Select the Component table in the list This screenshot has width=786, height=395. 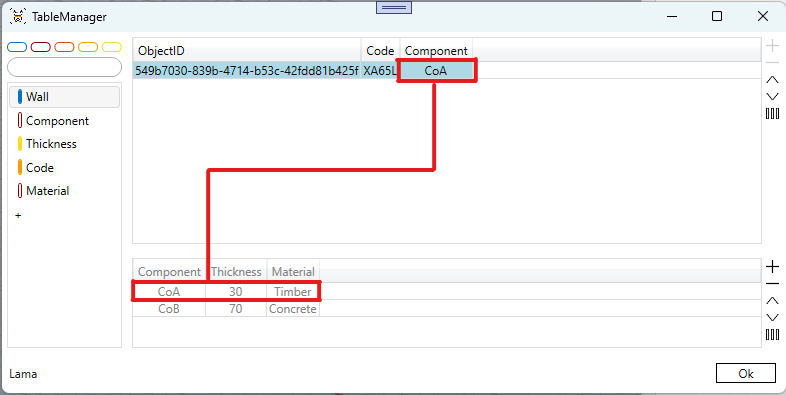[65, 121]
